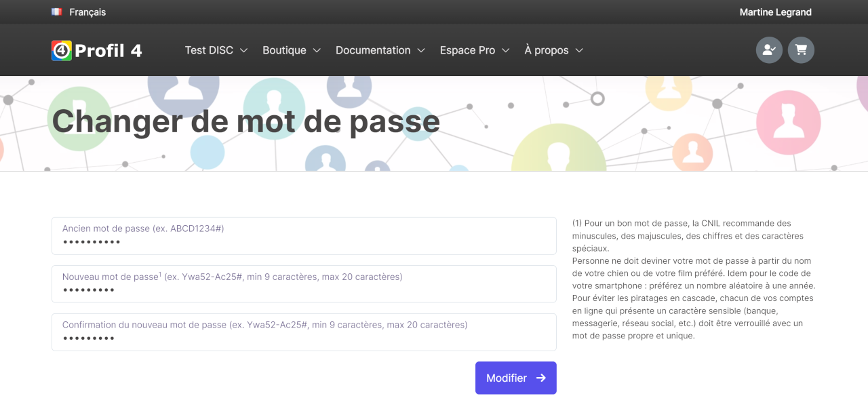Focus the Ancien mot de passe field
Image resolution: width=868 pixels, height=417 pixels.
tap(304, 241)
